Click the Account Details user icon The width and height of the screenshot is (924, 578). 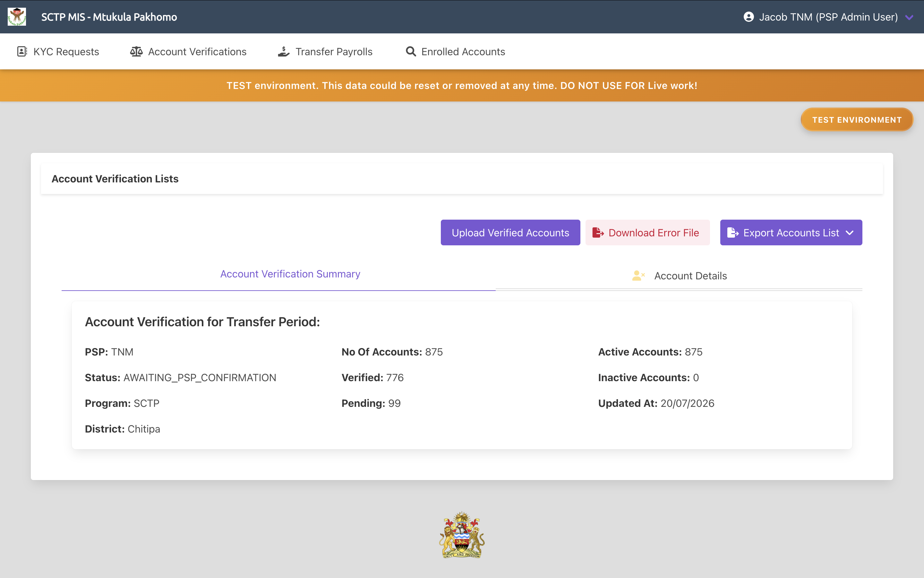(x=638, y=276)
